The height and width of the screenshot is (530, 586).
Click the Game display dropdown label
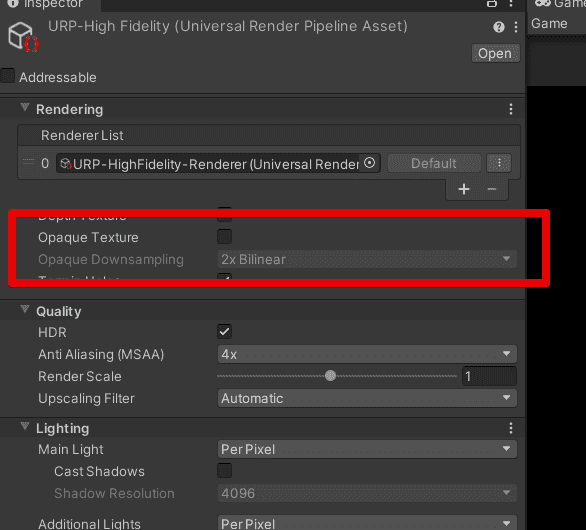tap(549, 24)
